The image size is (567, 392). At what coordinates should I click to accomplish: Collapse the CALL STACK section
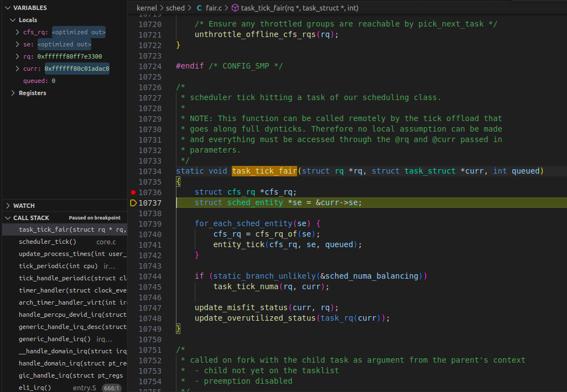click(8, 218)
